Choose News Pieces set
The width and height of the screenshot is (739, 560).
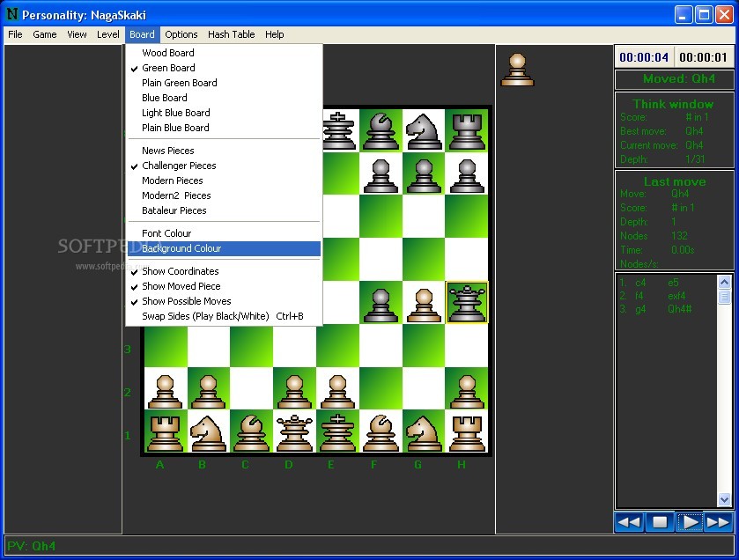coord(225,151)
